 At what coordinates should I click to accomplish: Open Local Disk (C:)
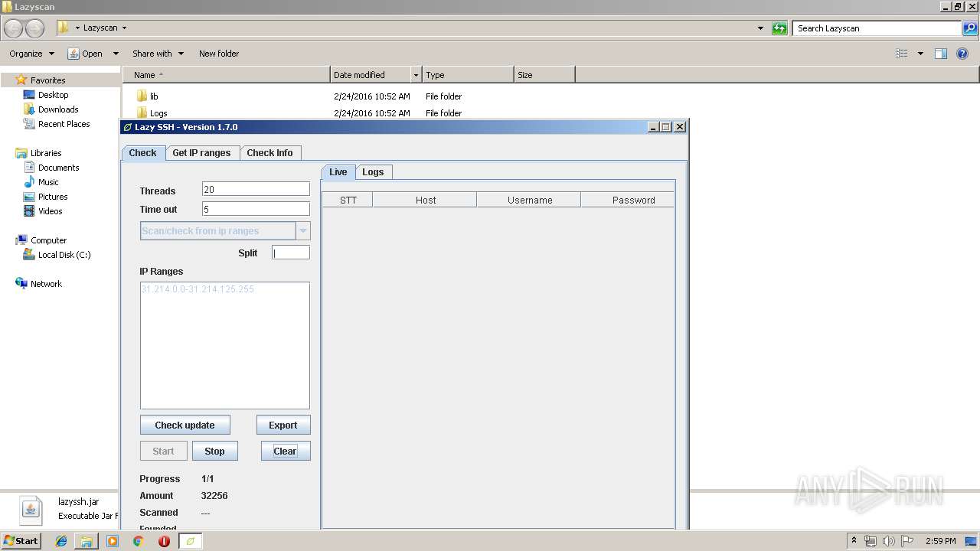(x=64, y=255)
